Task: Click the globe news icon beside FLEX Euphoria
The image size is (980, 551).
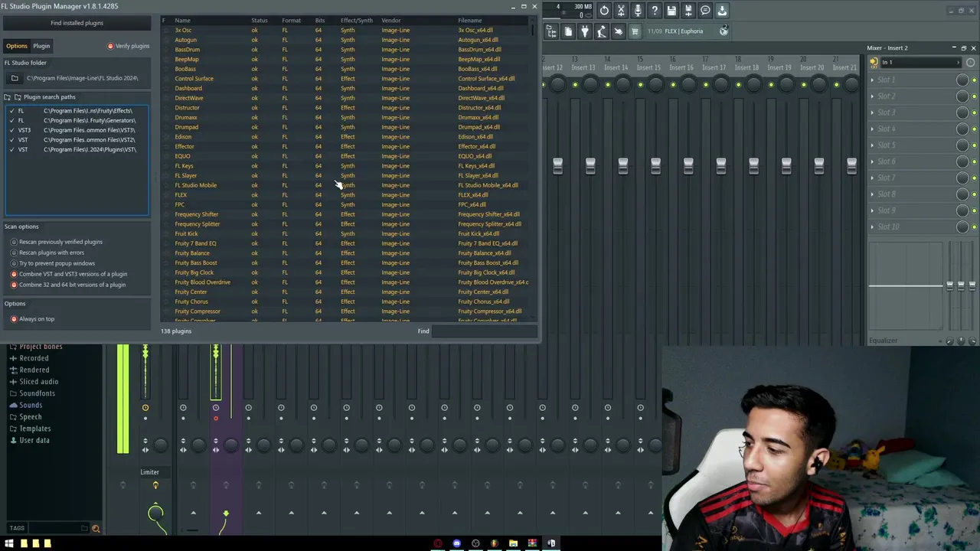Action: point(724,31)
